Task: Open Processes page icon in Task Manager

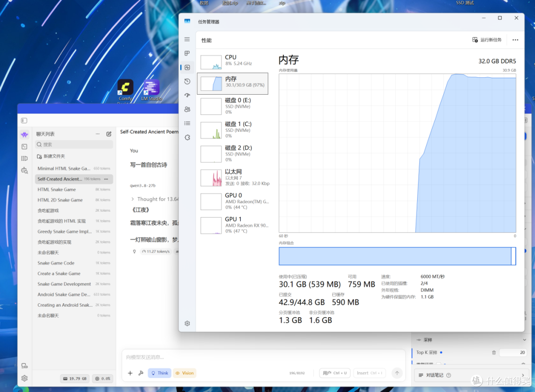Action: tap(187, 53)
